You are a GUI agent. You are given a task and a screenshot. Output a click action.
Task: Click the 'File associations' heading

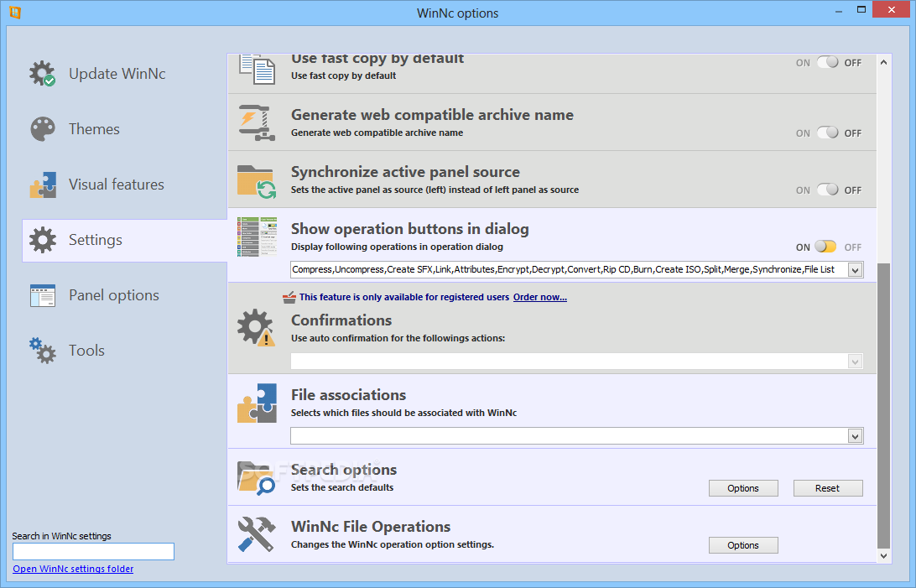click(x=348, y=395)
